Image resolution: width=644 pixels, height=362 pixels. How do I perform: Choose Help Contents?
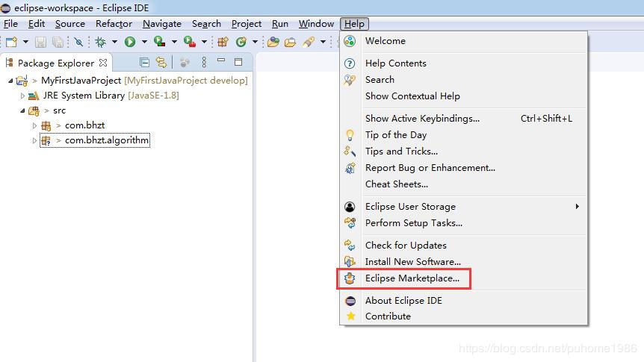point(464,63)
